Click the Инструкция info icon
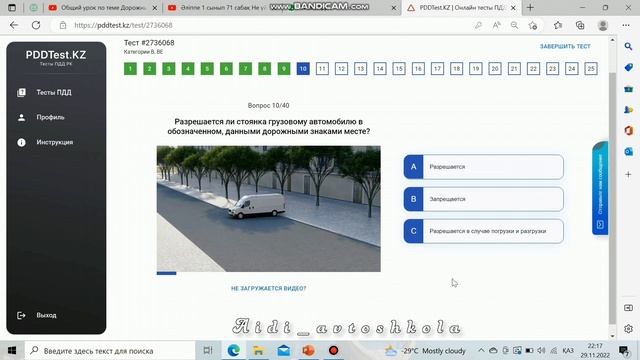The image size is (640, 360). (x=21, y=142)
